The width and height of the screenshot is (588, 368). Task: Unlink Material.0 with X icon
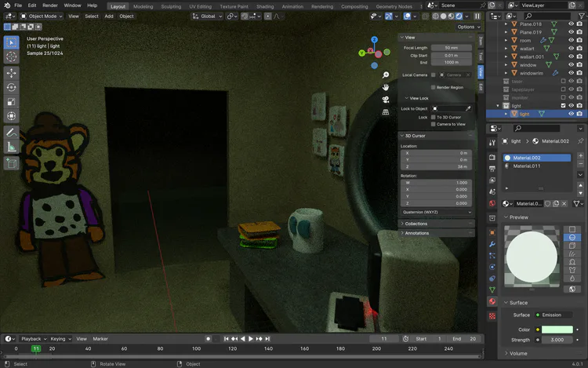(x=564, y=204)
